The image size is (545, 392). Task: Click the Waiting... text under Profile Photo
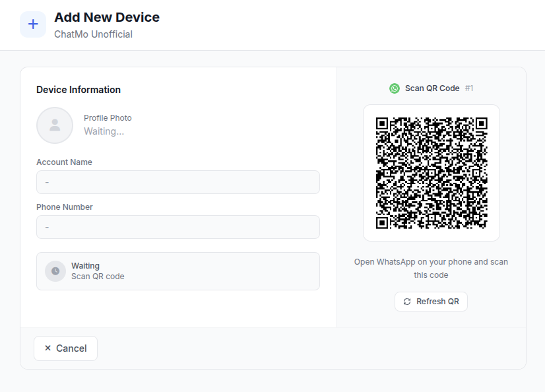point(104,131)
